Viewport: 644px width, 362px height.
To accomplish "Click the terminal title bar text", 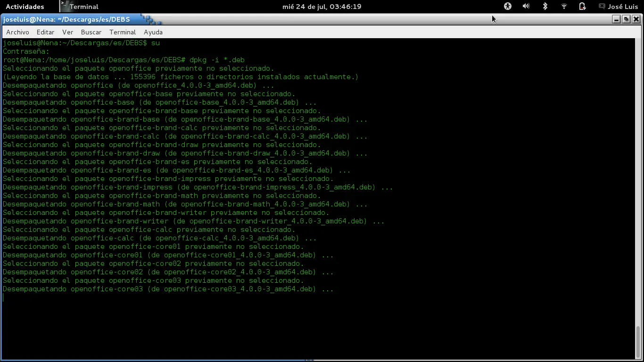I will point(66,19).
